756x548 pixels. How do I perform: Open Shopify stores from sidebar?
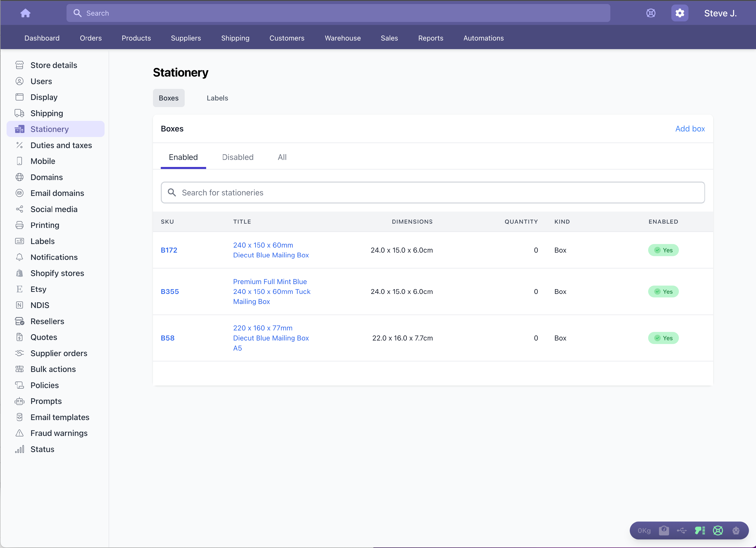pyautogui.click(x=57, y=273)
